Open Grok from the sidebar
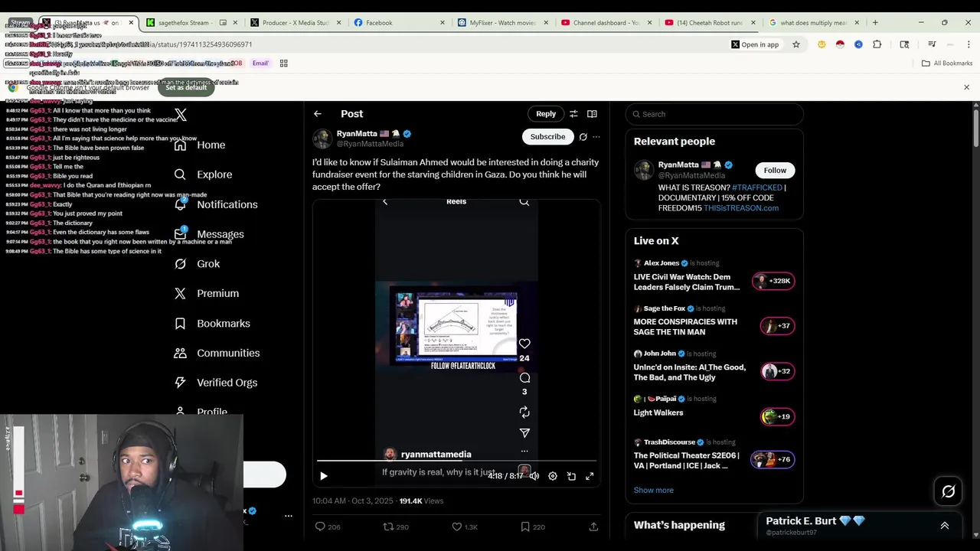980x551 pixels. pyautogui.click(x=197, y=263)
